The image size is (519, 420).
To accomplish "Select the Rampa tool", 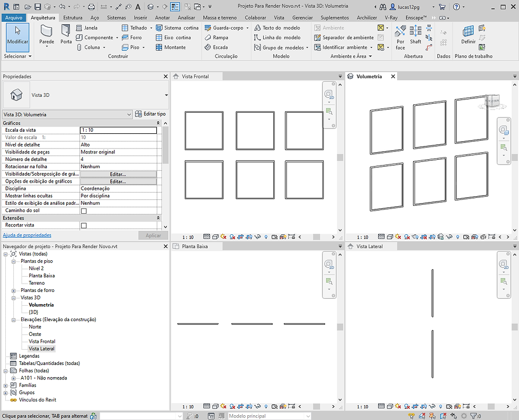I will click(216, 38).
